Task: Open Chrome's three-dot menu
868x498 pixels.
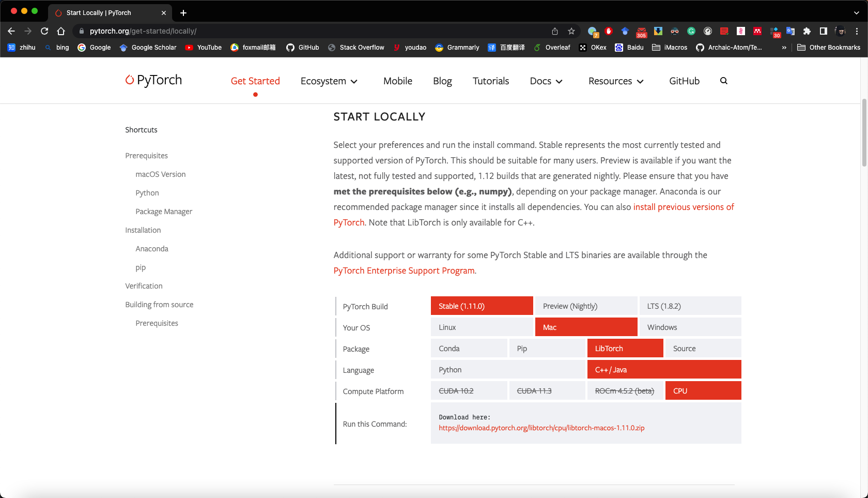Action: [857, 31]
